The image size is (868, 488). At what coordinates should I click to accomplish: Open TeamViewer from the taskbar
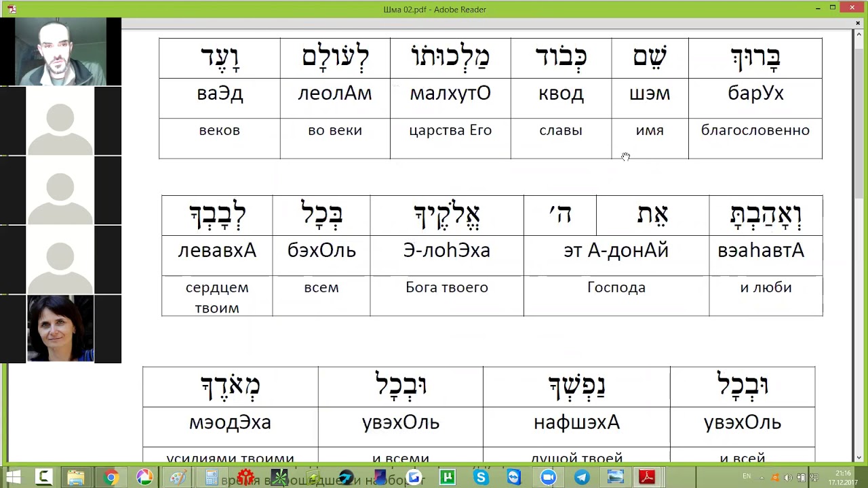[x=514, y=477]
